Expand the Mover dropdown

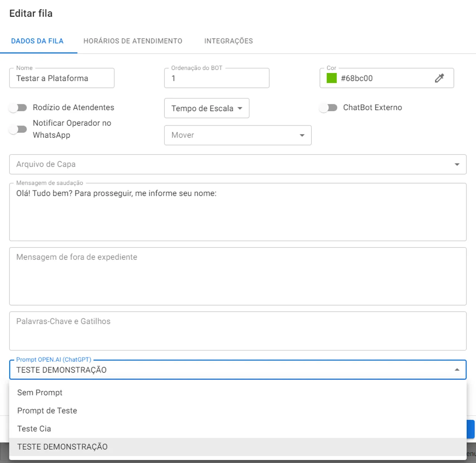[238, 135]
